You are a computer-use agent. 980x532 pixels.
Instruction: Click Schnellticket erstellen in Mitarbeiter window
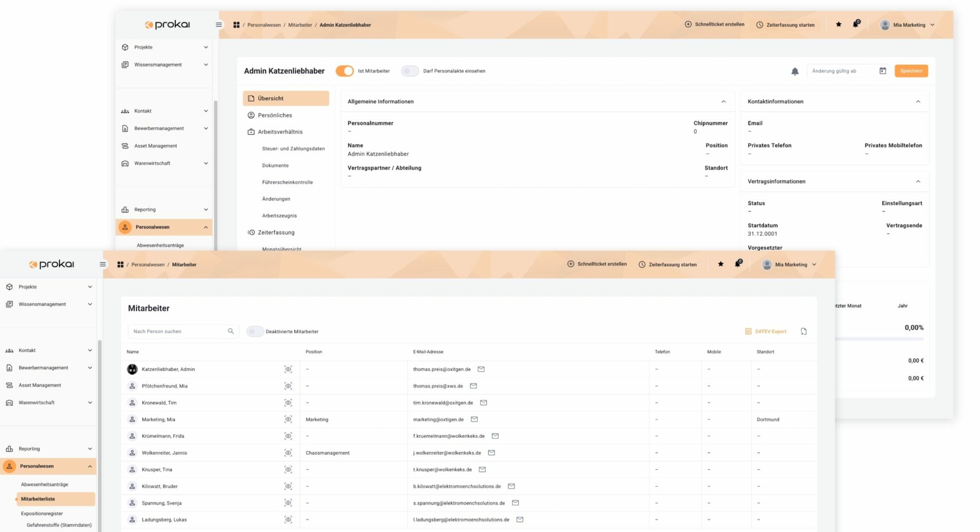pos(597,264)
